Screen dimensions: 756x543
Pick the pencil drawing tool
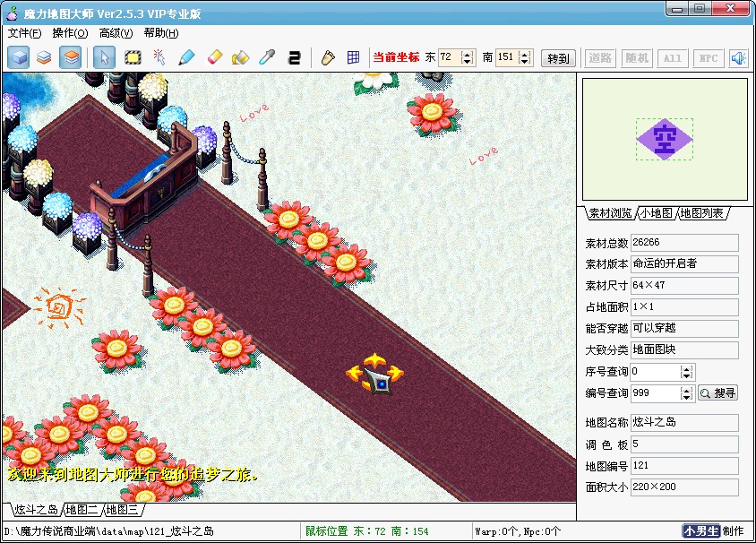[x=186, y=58]
